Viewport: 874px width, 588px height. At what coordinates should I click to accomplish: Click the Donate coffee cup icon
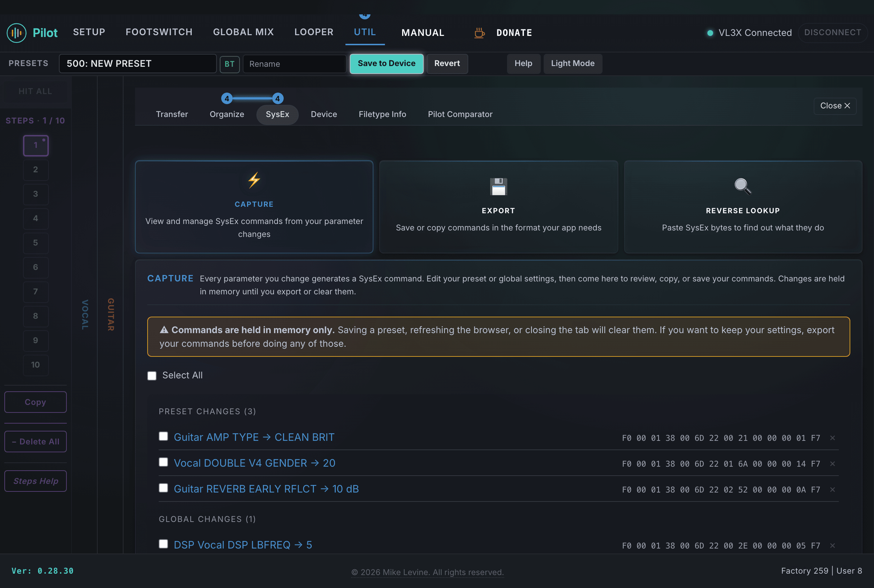(x=479, y=33)
